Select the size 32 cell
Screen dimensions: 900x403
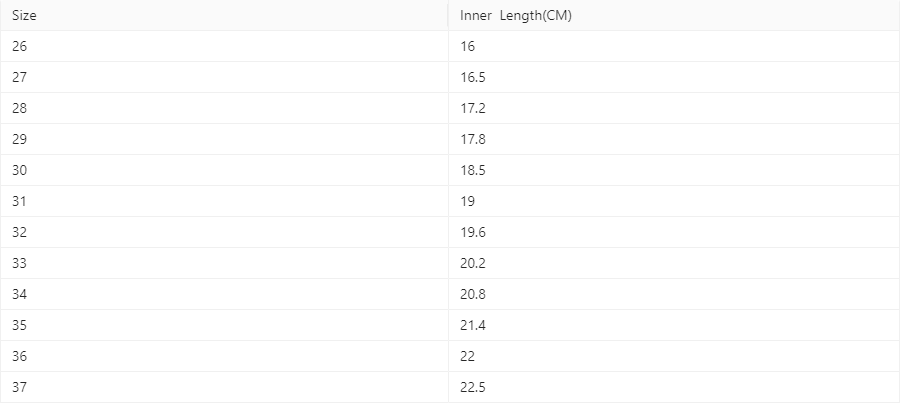click(20, 233)
